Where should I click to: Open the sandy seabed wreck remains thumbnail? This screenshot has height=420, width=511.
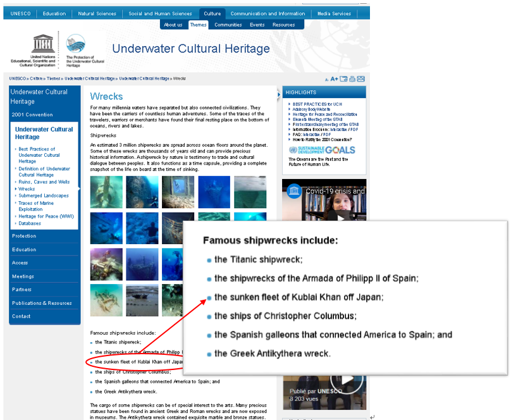(106, 300)
